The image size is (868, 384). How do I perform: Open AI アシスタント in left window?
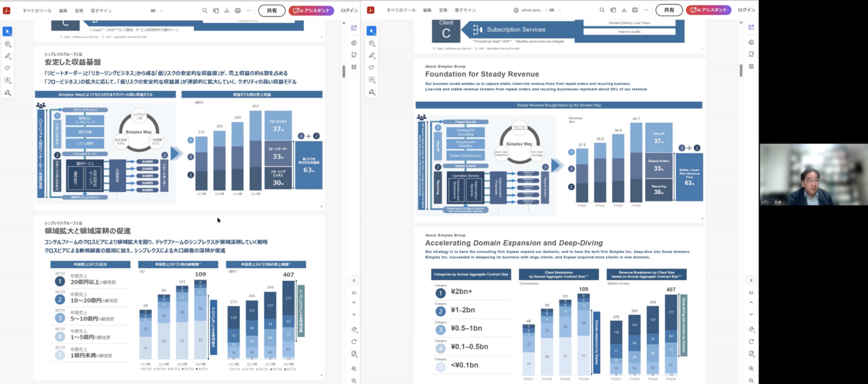311,10
